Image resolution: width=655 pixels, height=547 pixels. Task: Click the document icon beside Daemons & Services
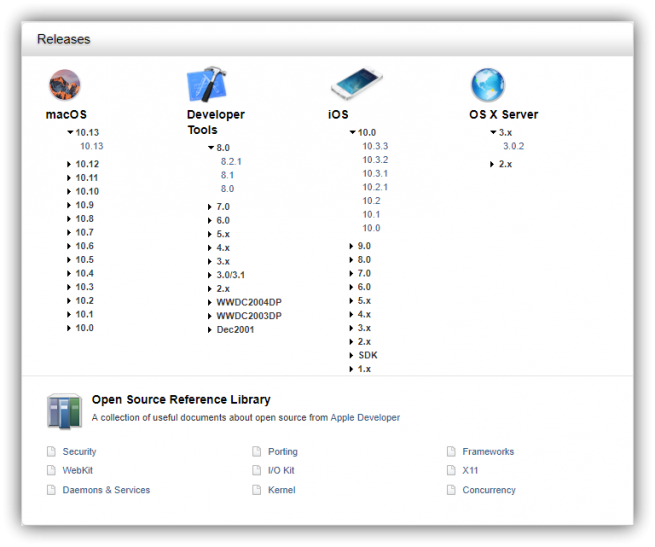coord(51,490)
